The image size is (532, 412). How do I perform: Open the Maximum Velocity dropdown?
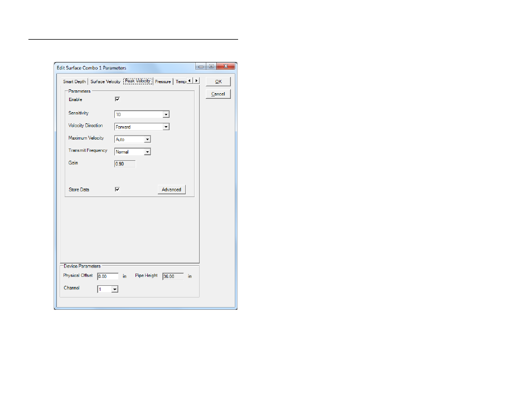[x=147, y=140]
